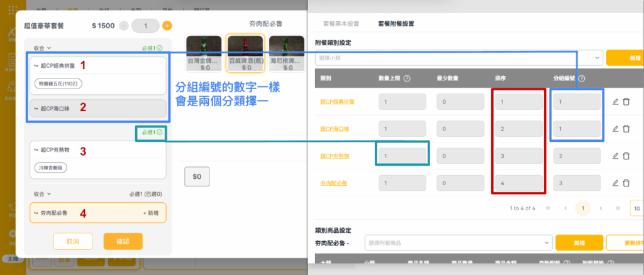Edit the 夯肉配必魯 category row
This screenshot has height=275, width=644.
click(615, 183)
